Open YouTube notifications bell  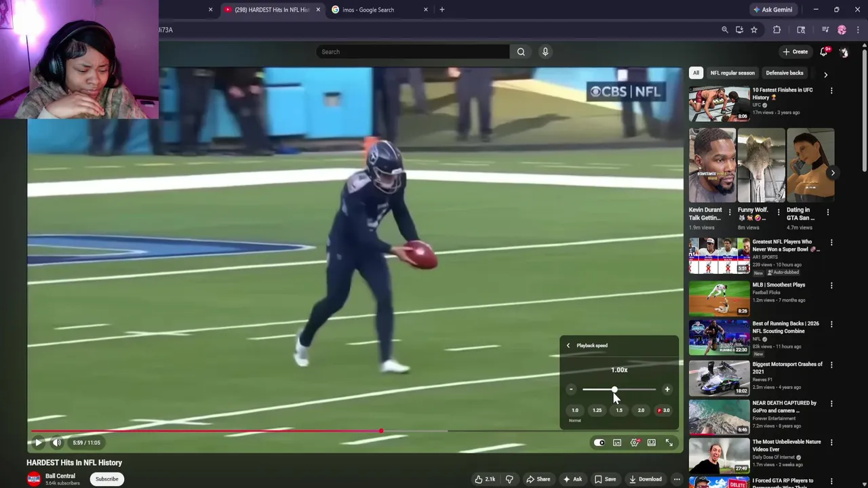(824, 52)
